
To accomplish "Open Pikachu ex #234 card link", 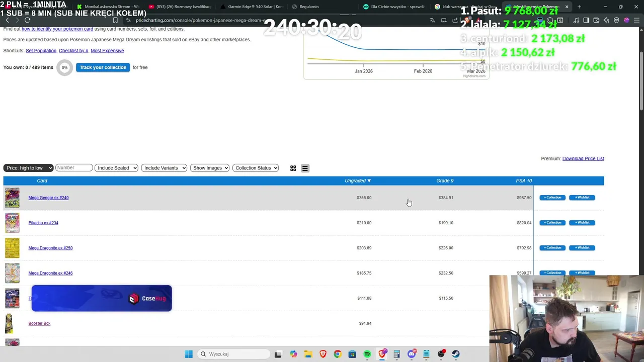I will tap(43, 223).
